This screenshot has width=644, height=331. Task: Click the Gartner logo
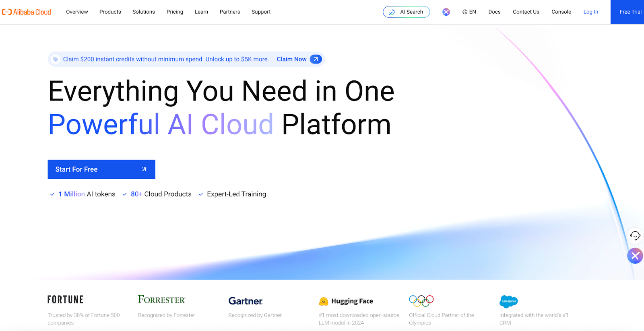[x=246, y=301]
